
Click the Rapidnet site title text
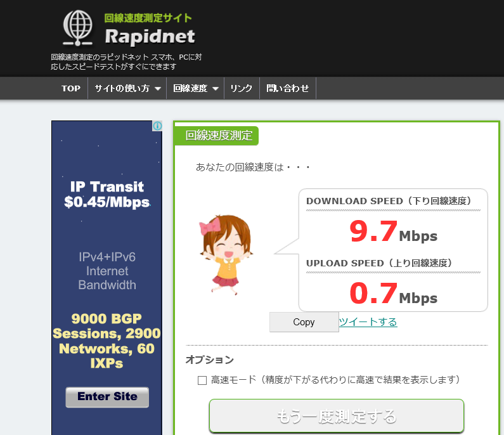point(150,36)
